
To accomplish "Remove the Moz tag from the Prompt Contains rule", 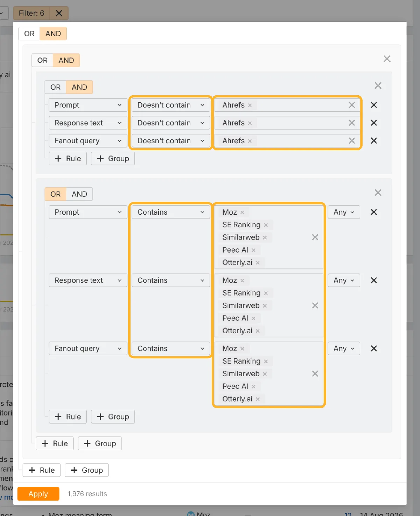I will [x=242, y=212].
